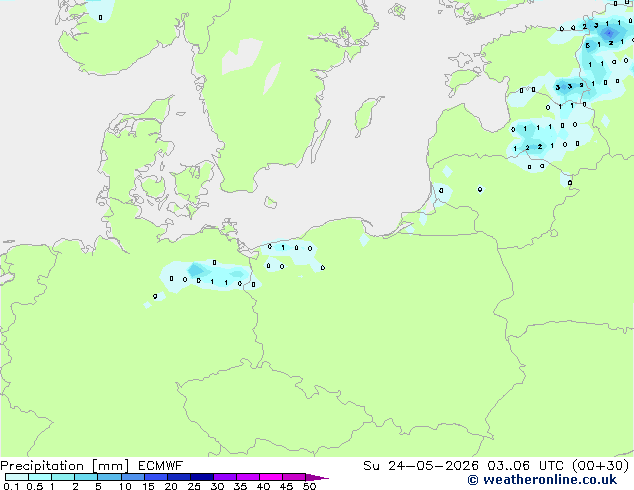Click the legend label "0.5"
The height and width of the screenshot is (490, 634).
[x=35, y=486]
